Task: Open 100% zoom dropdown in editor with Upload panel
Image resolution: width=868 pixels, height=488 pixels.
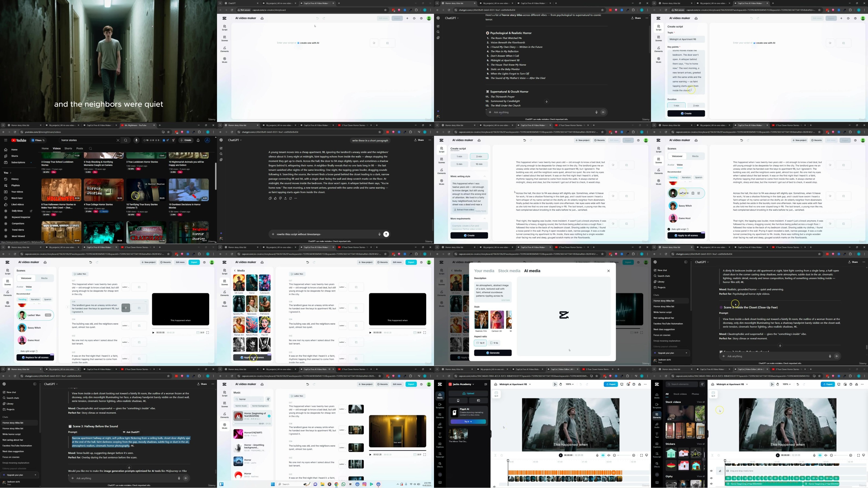Action: click(569, 384)
